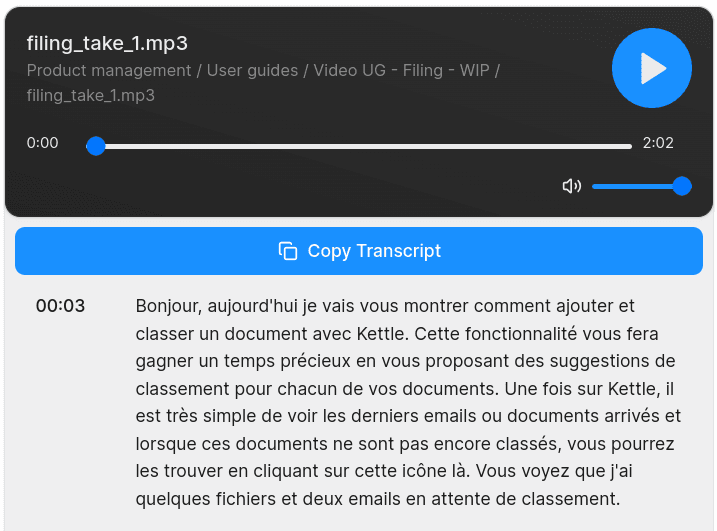Click the playback seek slider handle
Viewport: 717px width, 531px height.
click(96, 146)
